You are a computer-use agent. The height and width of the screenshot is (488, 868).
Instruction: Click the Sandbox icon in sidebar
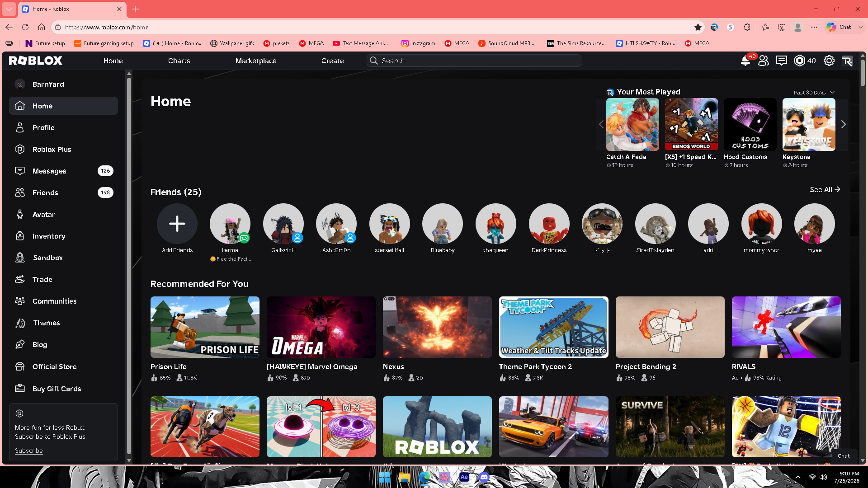pos(20,258)
